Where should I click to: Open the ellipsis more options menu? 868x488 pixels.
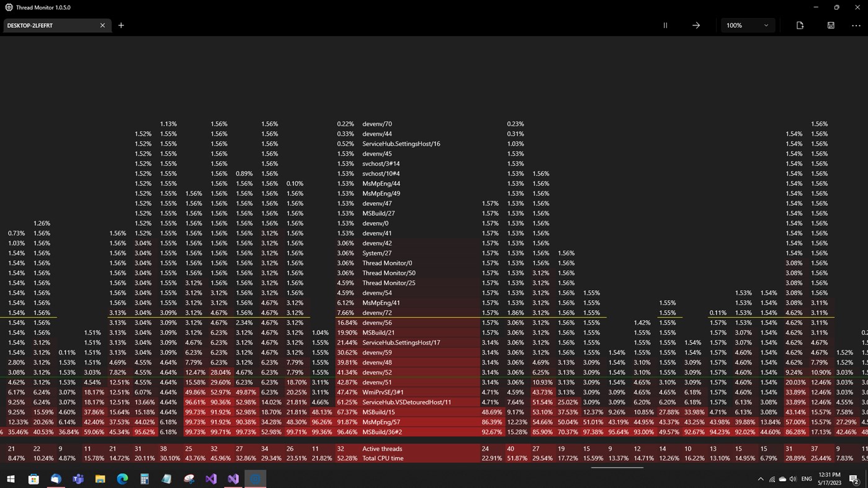[856, 25]
